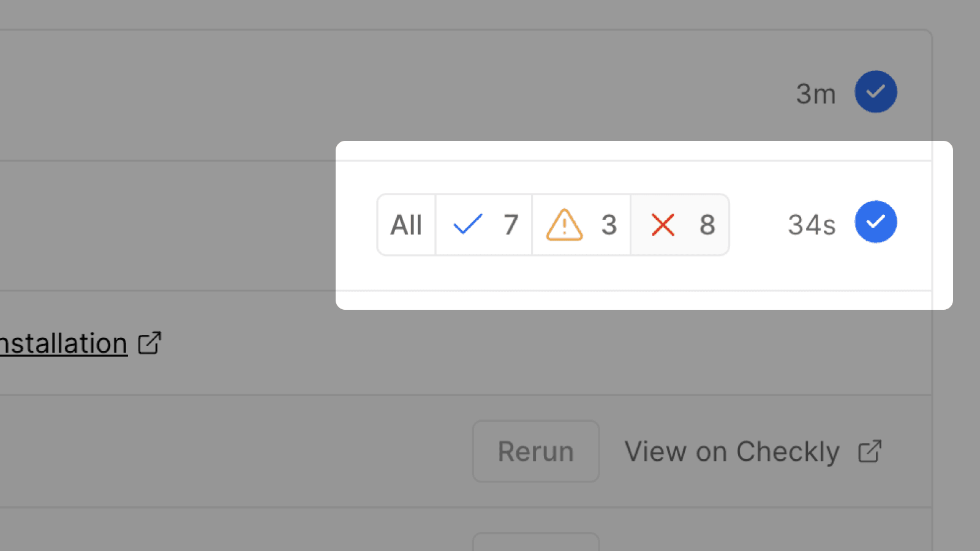Click external link icon after View on Checkly
The width and height of the screenshot is (980, 551).
870,452
